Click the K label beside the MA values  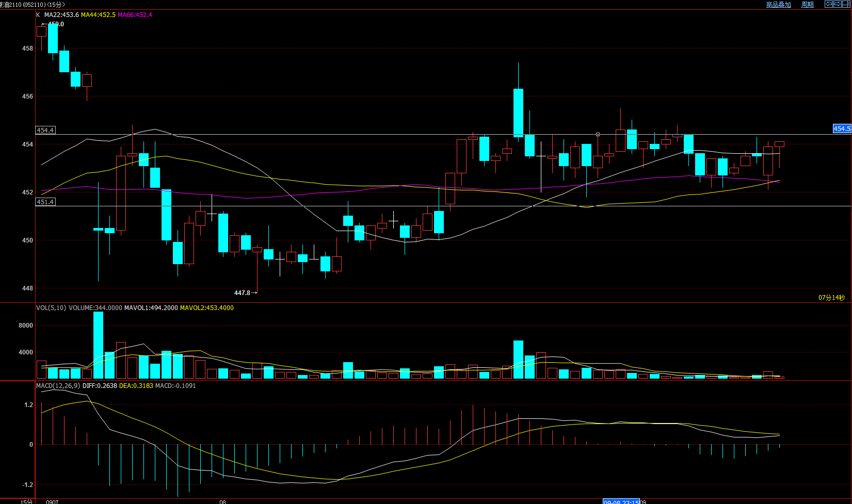coord(38,15)
